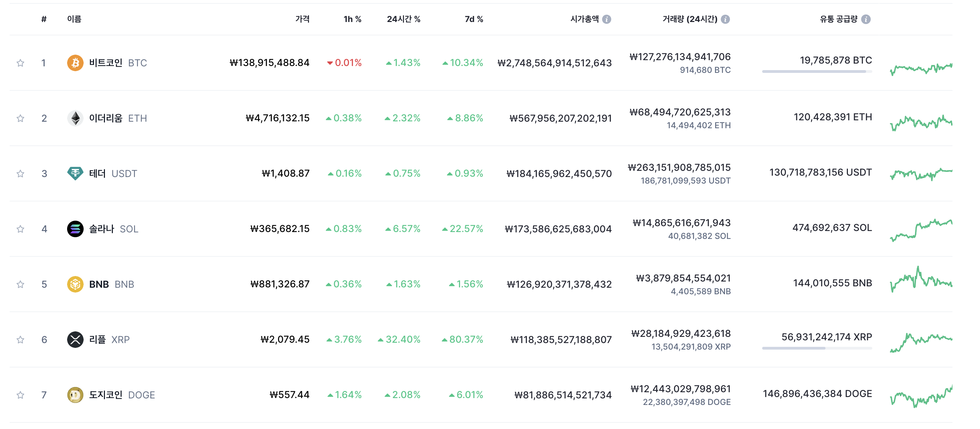Click the Ethereum diamond logo
The image size is (980, 429).
(x=75, y=118)
